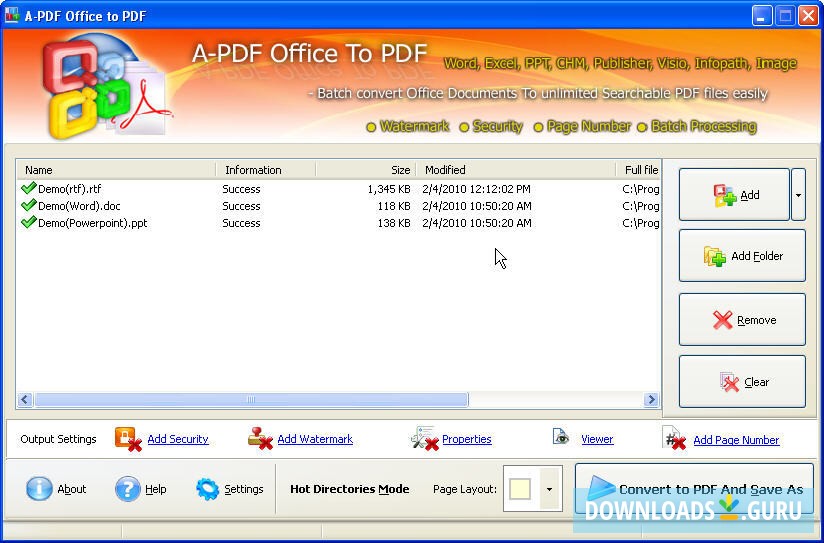This screenshot has height=543, width=824.
Task: Click the title bar application icon
Action: [x=12, y=15]
